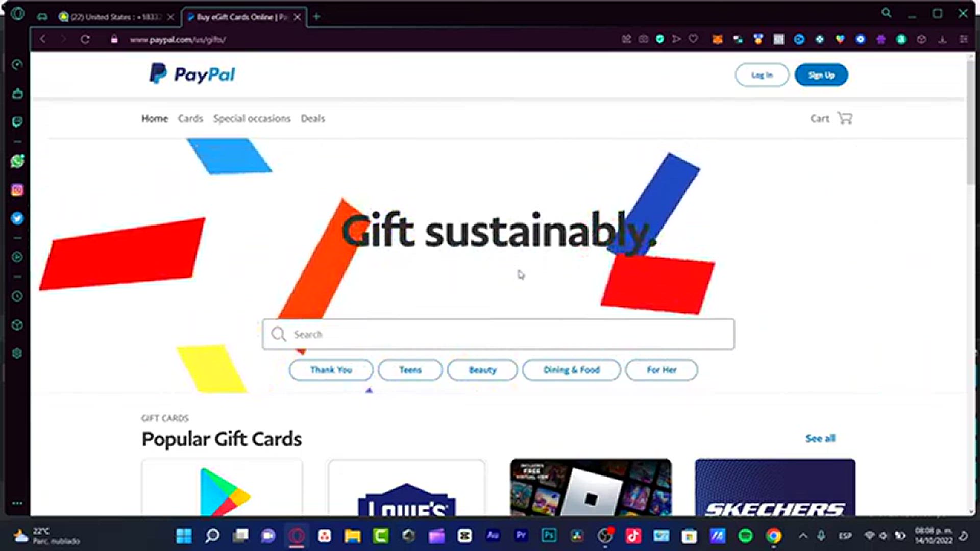This screenshot has width=980, height=551.
Task: Open the Skechers gift card
Action: pos(775,488)
